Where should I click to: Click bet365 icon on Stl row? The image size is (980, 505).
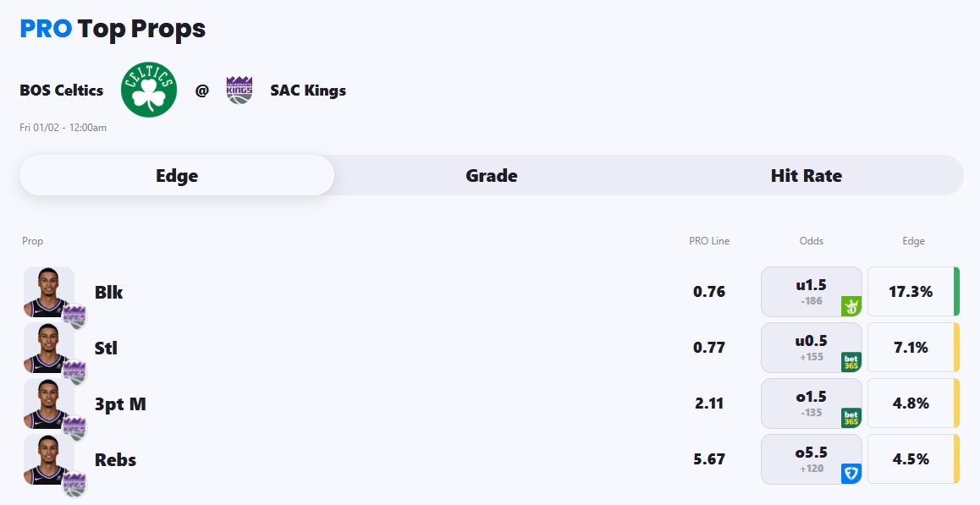click(851, 362)
